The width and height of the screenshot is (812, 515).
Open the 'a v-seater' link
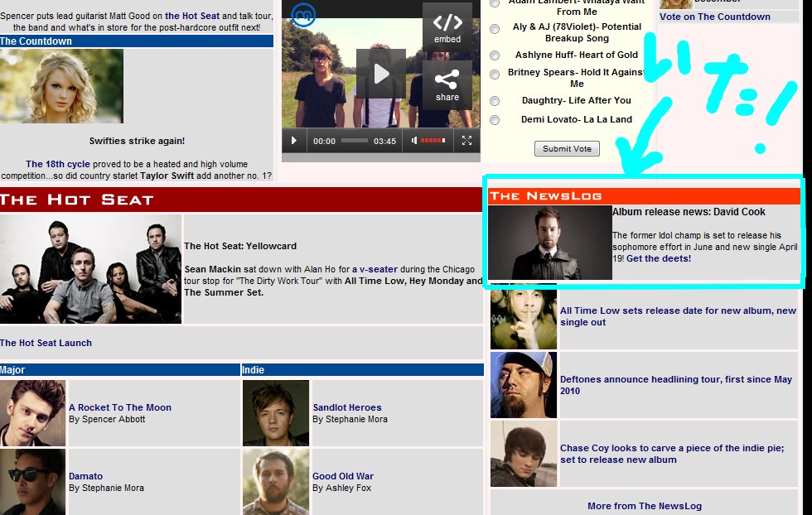point(375,269)
